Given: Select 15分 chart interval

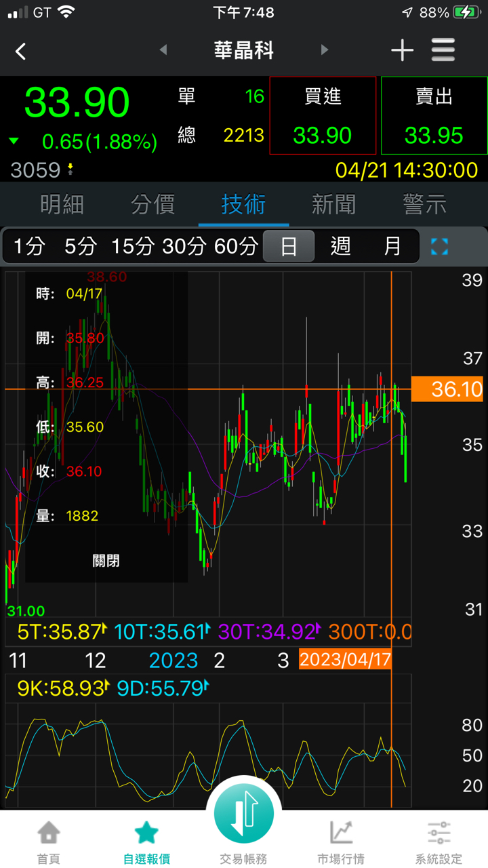Looking at the screenshot, I should (x=132, y=246).
